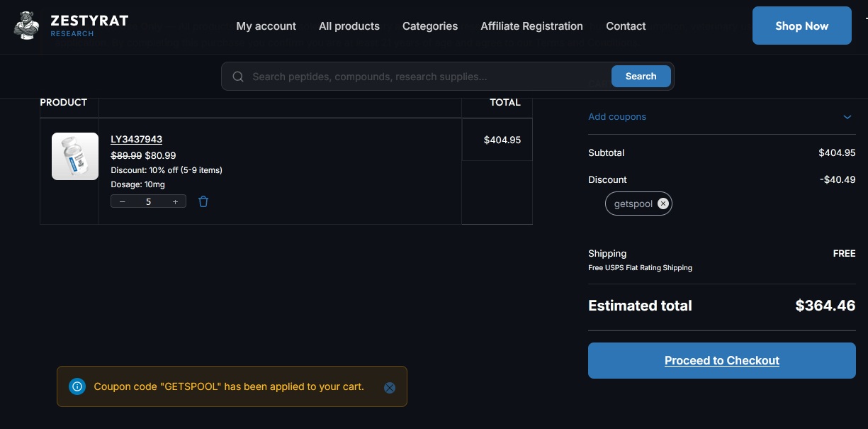Open Affiliate Registration page

tap(532, 26)
